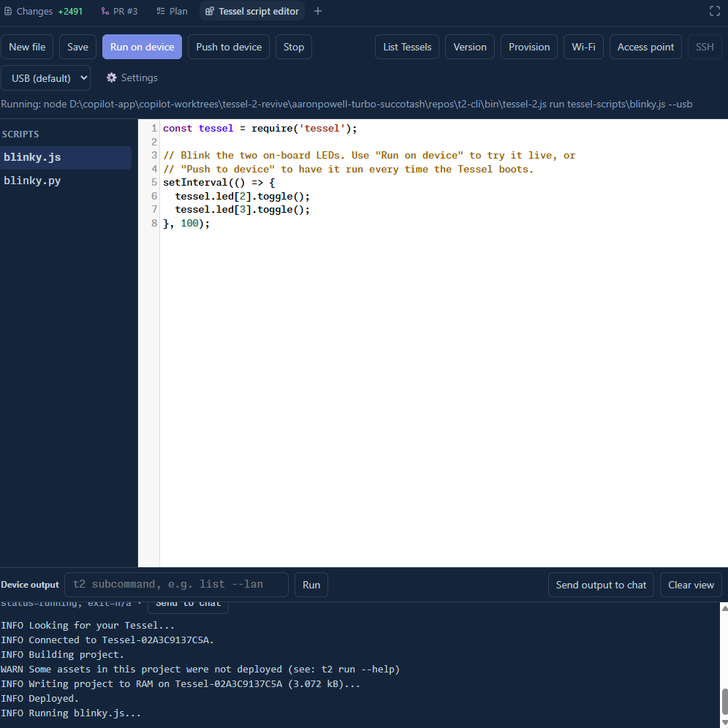
Task: Focus the t2 subcommand input field
Action: coord(176,585)
